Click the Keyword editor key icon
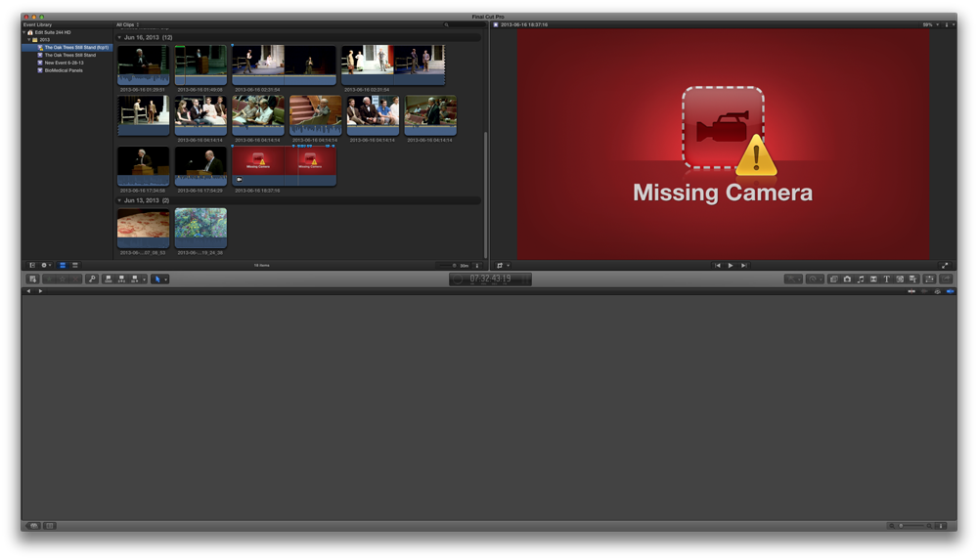This screenshot has height=560, width=978. 92,280
